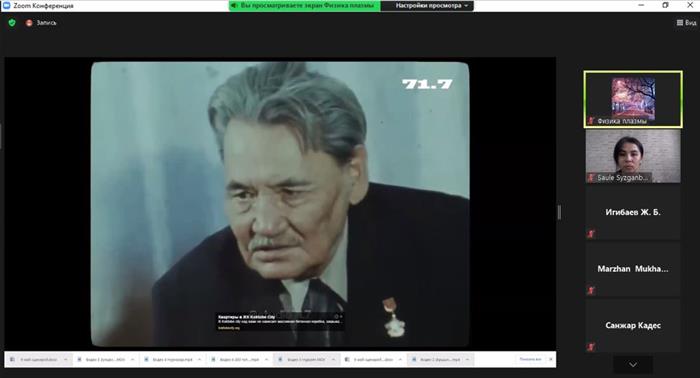Click the red recording indicator icon

click(29, 23)
